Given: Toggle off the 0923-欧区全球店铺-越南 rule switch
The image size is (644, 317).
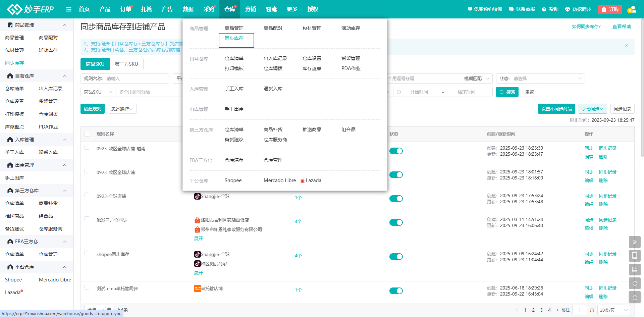Looking at the screenshot, I should click(x=396, y=151).
